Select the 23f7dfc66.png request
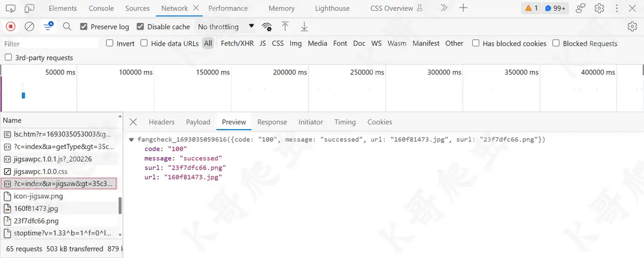 point(59,220)
